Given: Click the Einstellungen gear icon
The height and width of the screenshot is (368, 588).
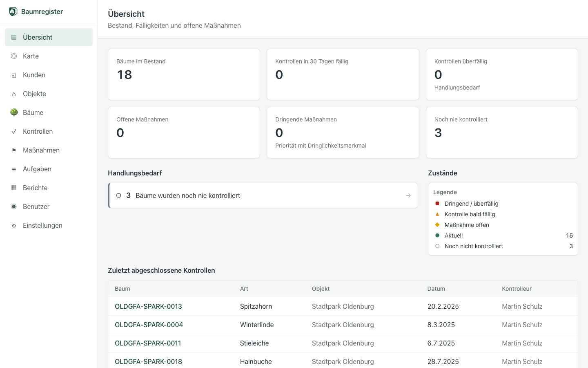Looking at the screenshot, I should (14, 226).
